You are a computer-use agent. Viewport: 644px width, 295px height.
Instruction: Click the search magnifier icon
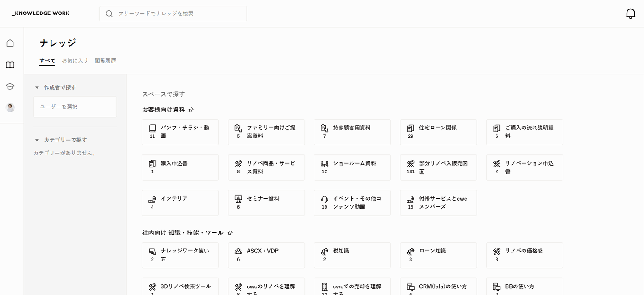109,14
